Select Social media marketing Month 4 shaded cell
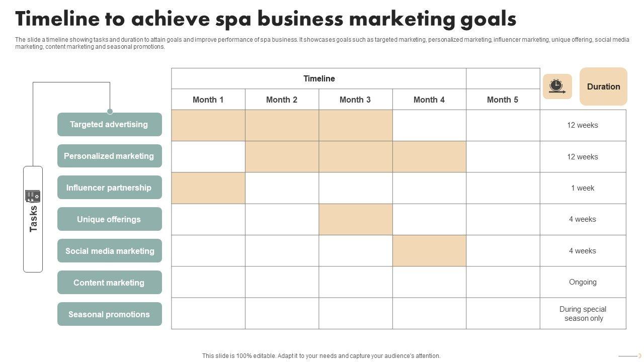The height and width of the screenshot is (362, 644). (429, 251)
